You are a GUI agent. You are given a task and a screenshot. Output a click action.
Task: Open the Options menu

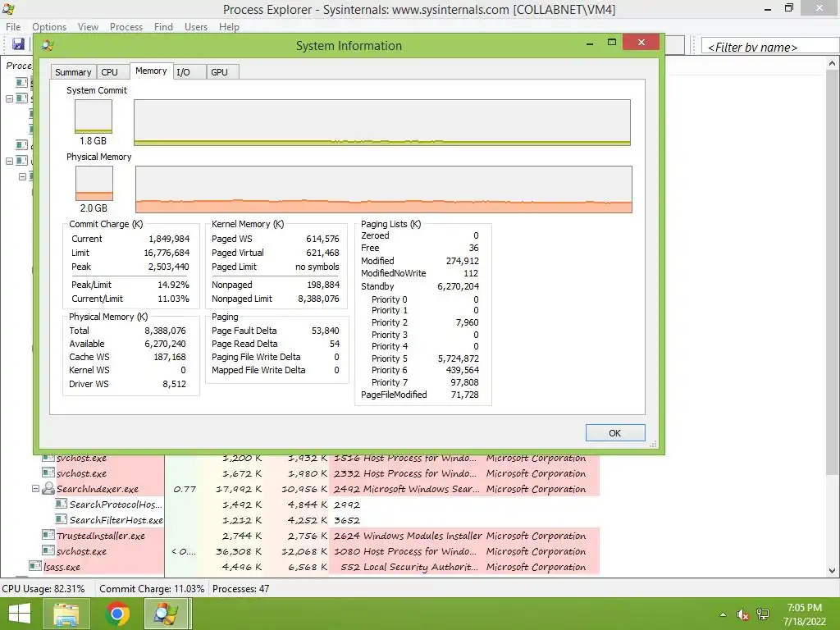click(x=49, y=27)
